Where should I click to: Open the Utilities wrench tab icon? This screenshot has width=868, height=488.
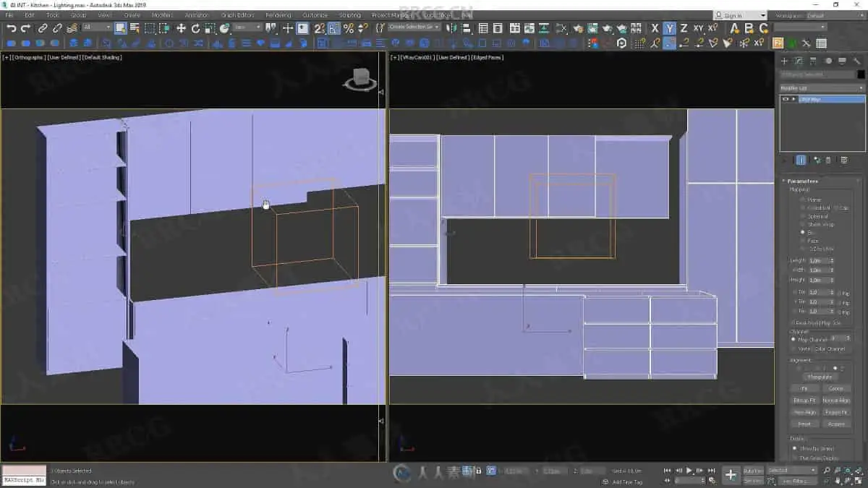pos(857,61)
